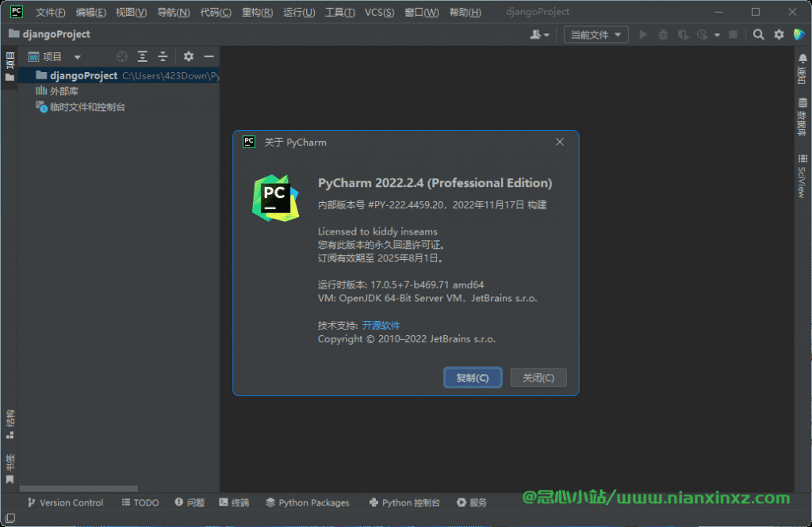Open the Code (代码) menu
The image size is (812, 527).
coord(216,12)
